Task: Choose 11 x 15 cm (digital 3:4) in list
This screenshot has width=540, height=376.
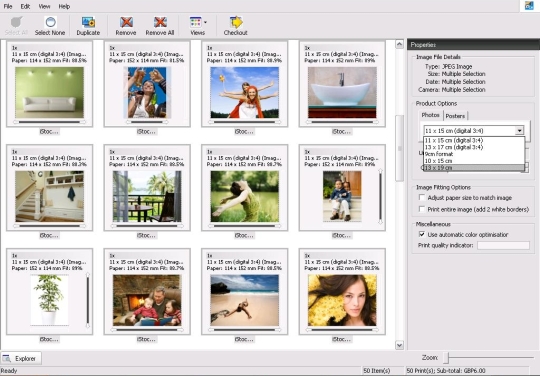Action: [474, 140]
